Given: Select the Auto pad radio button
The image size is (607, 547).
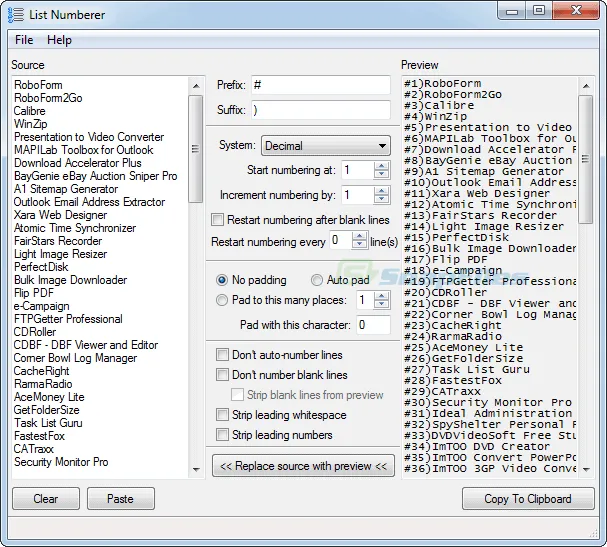Looking at the screenshot, I should 317,280.
